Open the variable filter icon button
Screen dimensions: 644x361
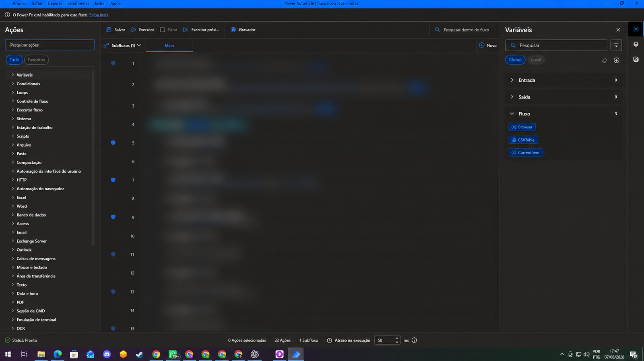pos(616,45)
